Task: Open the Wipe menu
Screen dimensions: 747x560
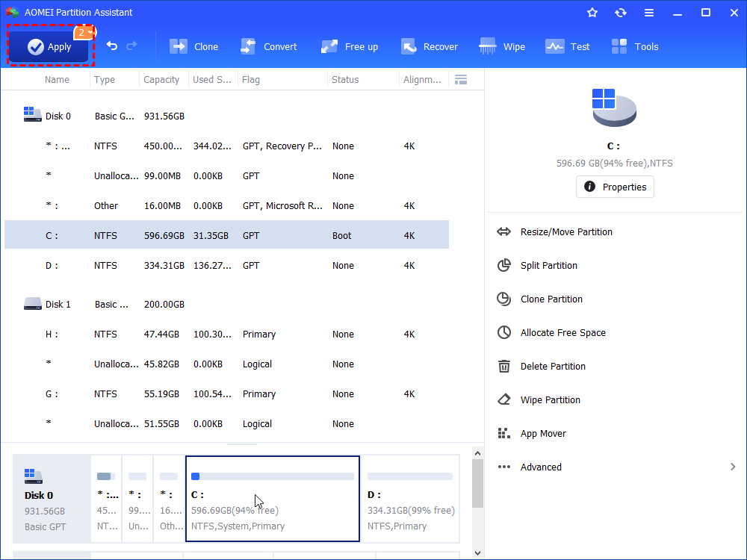Action: [x=502, y=46]
